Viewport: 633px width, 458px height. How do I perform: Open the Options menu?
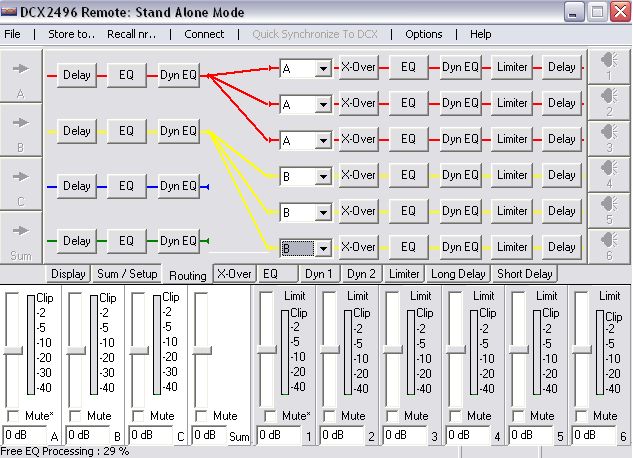423,34
